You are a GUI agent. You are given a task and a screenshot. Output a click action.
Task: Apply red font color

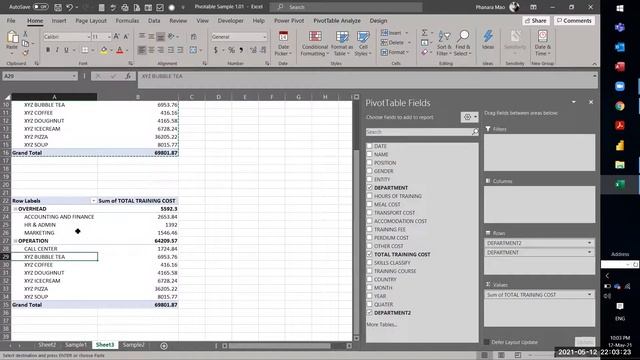pyautogui.click(x=120, y=50)
